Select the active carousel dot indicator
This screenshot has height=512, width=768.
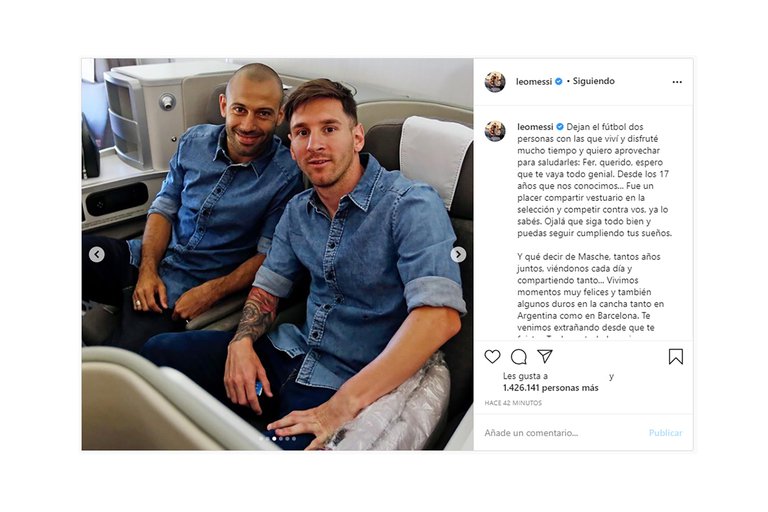coord(274,439)
